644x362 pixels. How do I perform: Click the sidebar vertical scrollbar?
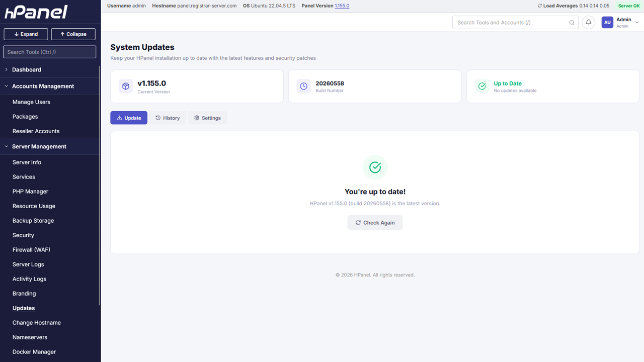point(100,186)
